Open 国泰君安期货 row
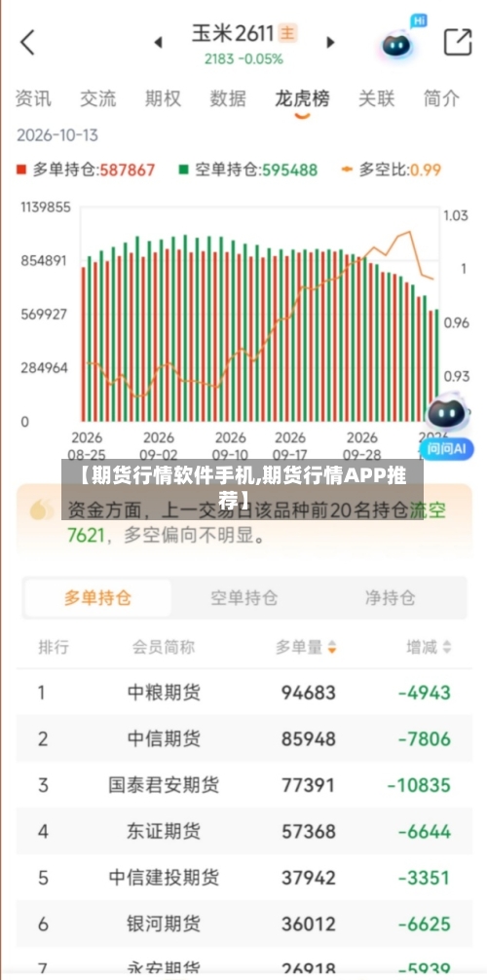 (243, 785)
